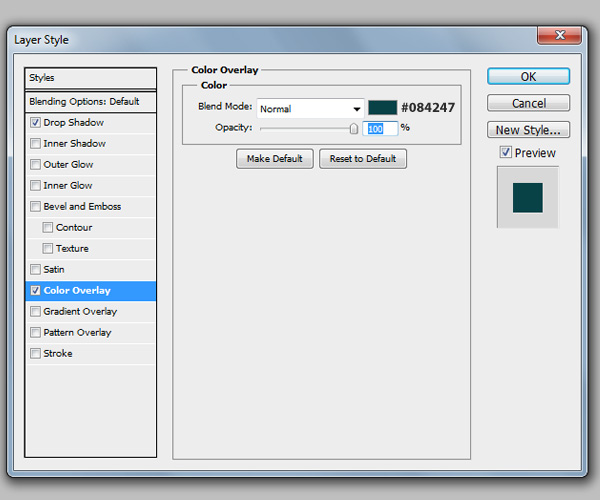
Task: Click the Opacity slider handle
Action: point(354,129)
